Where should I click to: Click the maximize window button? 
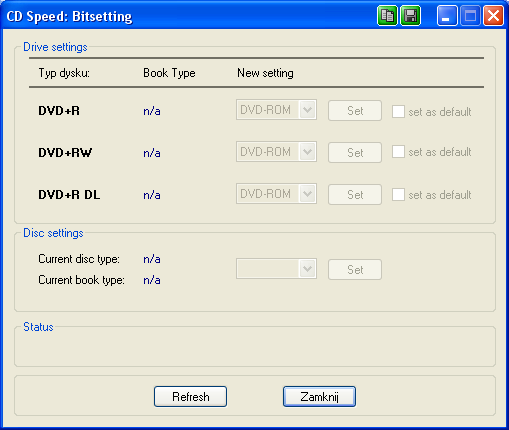470,16
